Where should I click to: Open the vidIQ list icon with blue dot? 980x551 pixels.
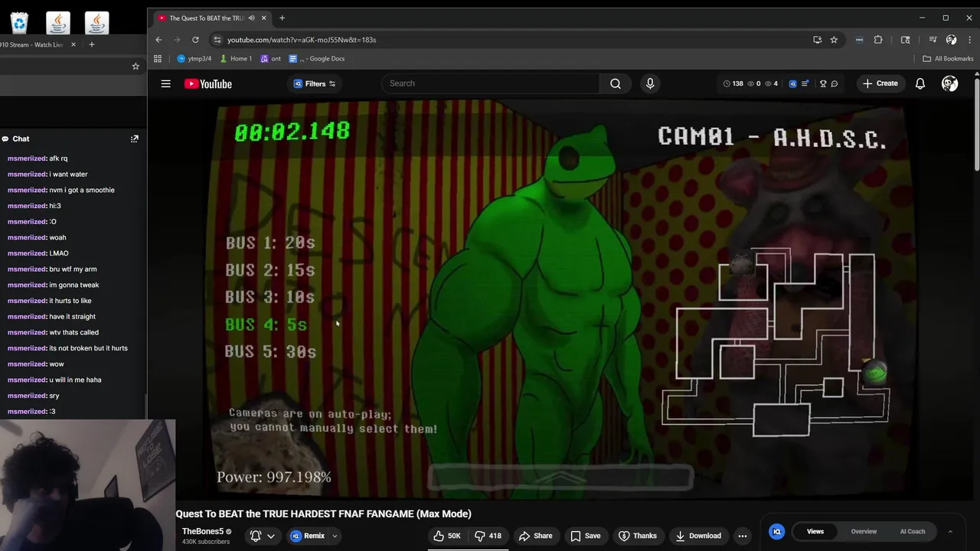[805, 83]
